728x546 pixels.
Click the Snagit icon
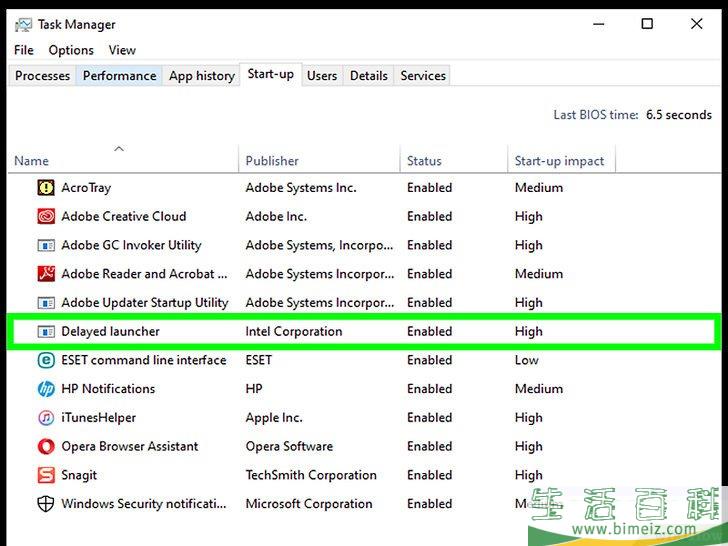(46, 475)
